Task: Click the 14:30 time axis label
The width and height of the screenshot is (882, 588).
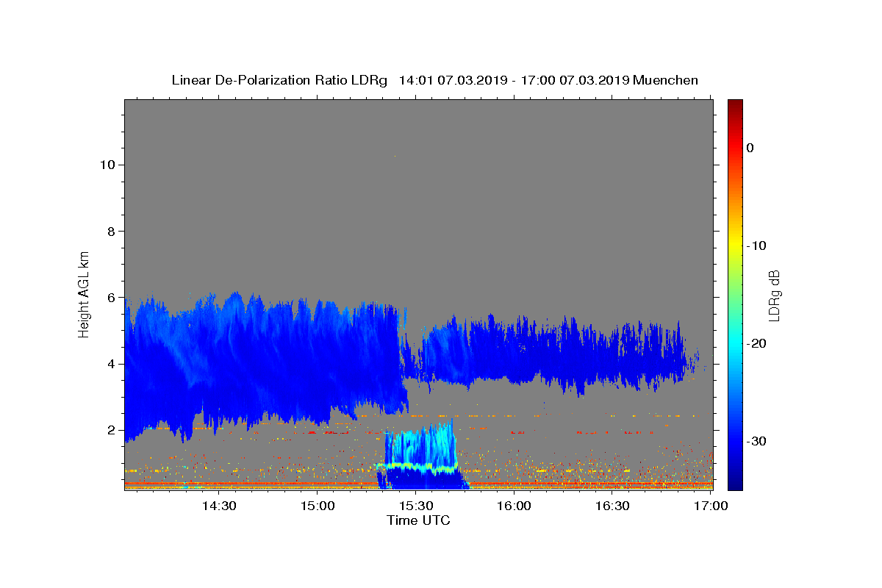Action: click(x=218, y=506)
